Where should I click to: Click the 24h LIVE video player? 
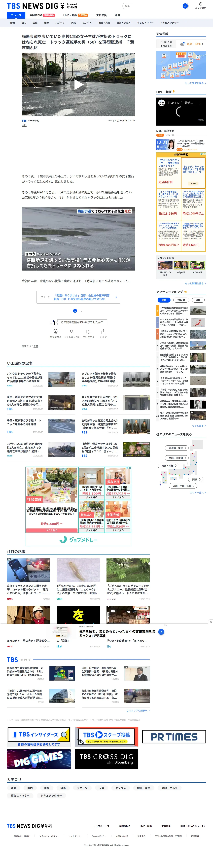[181, 111]
